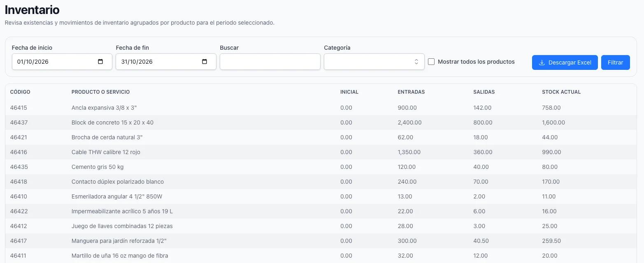Apply filters with the Filtrar button
This screenshot has height=263, width=644.
[615, 62]
